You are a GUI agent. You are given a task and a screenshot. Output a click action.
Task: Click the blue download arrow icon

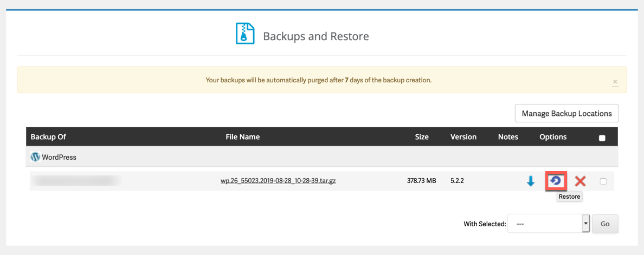click(531, 181)
